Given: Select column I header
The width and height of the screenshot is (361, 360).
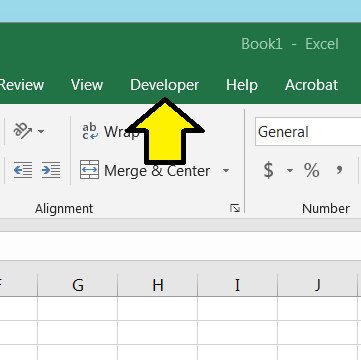Looking at the screenshot, I should pyautogui.click(x=237, y=285).
